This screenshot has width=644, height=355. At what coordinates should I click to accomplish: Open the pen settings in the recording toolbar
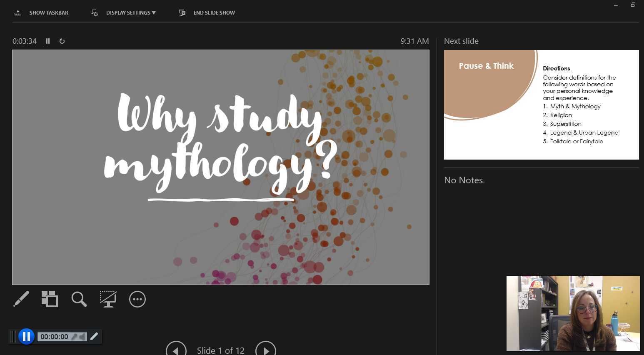[94, 336]
